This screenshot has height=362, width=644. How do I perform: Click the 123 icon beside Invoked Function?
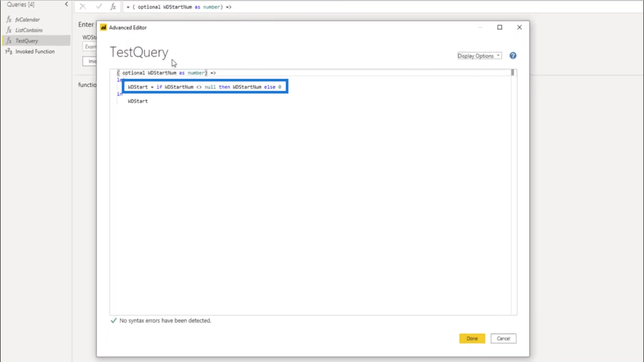coord(8,51)
